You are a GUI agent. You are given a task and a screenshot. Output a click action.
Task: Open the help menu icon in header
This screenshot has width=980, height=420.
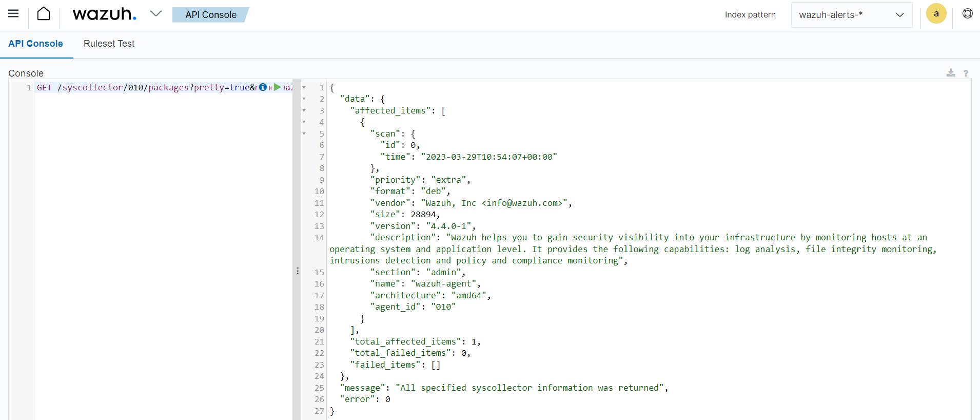tap(967, 14)
